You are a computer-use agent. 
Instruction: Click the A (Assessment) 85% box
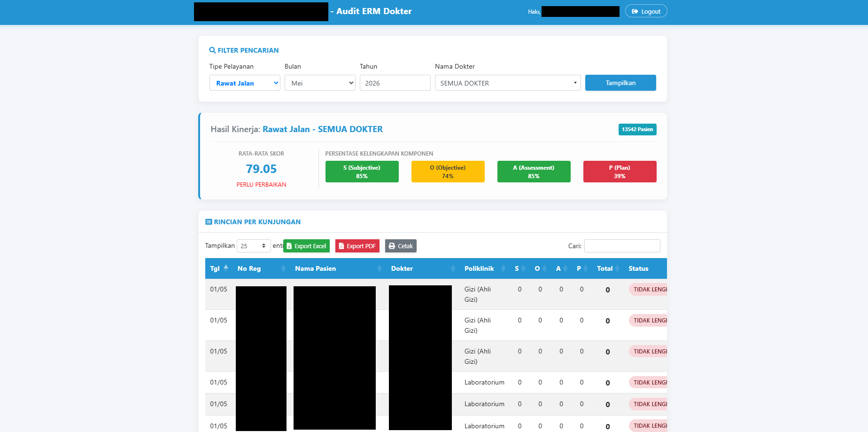pyautogui.click(x=534, y=172)
